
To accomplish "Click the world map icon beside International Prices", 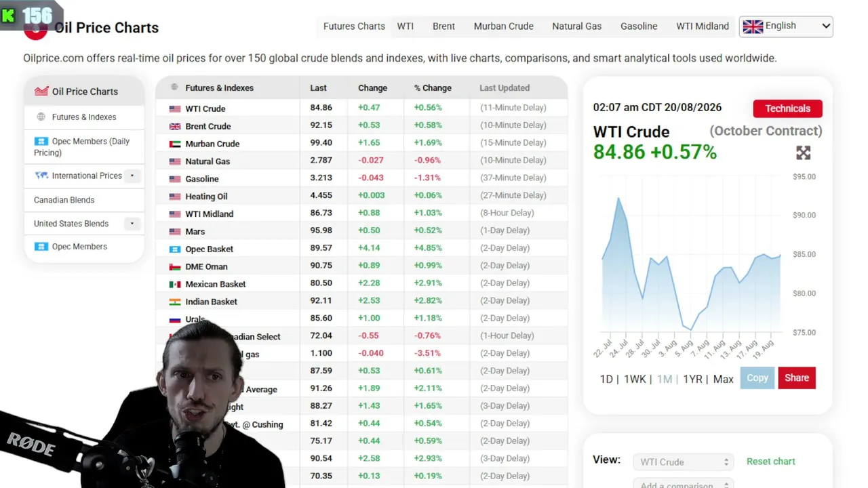I will [x=41, y=176].
